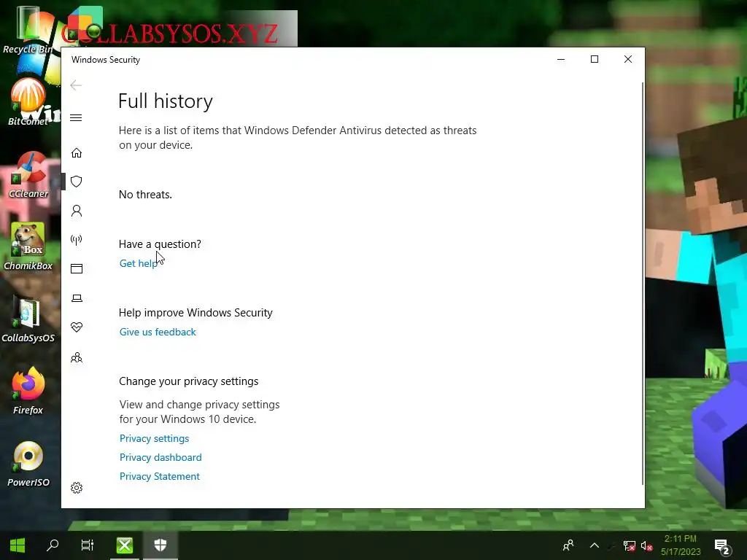The height and width of the screenshot is (560, 747).
Task: Open the clock showing 2:11 PM
Action: 681,545
